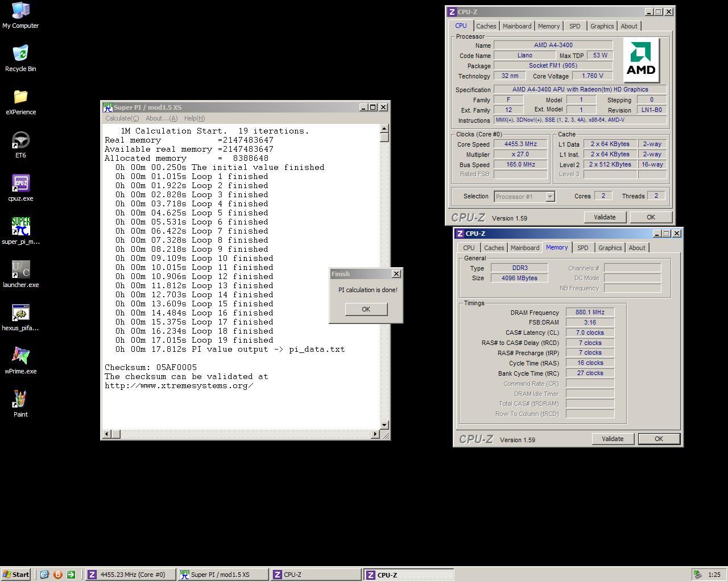This screenshot has height=582, width=728.
Task: Click the Bus Speed 165.0 MHz field
Action: [x=520, y=164]
